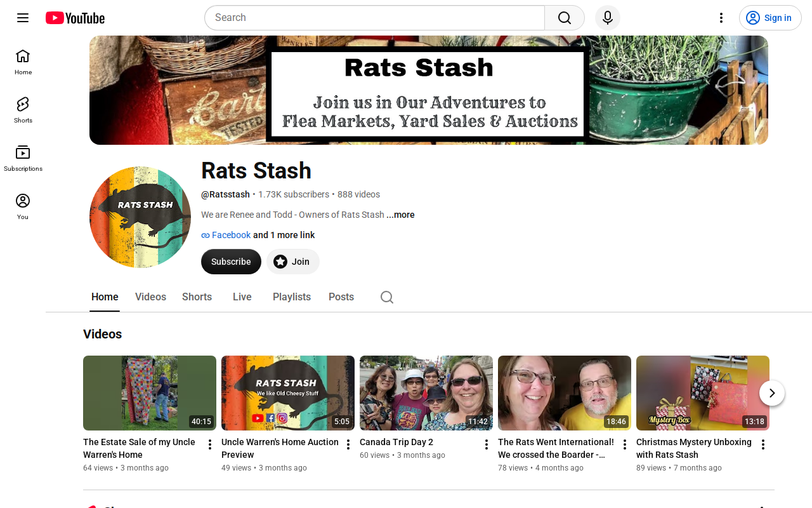Open You in the sidebar
812x508 pixels.
(x=23, y=207)
